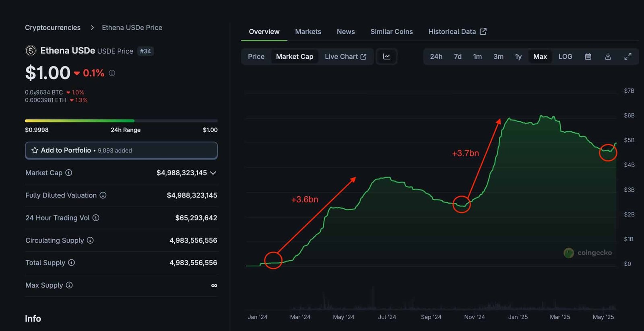Image resolution: width=644 pixels, height=331 pixels.
Task: Click info icon beside Circulating Supply
Action: 90,240
